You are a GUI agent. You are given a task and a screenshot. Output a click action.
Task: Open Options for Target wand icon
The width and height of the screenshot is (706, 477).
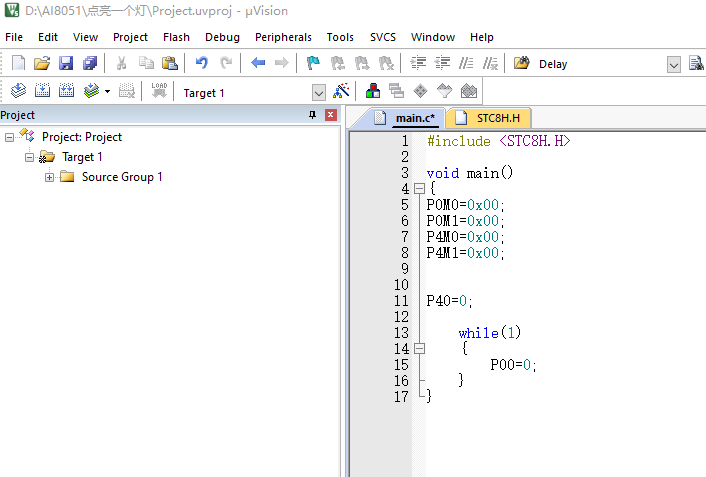point(341,91)
